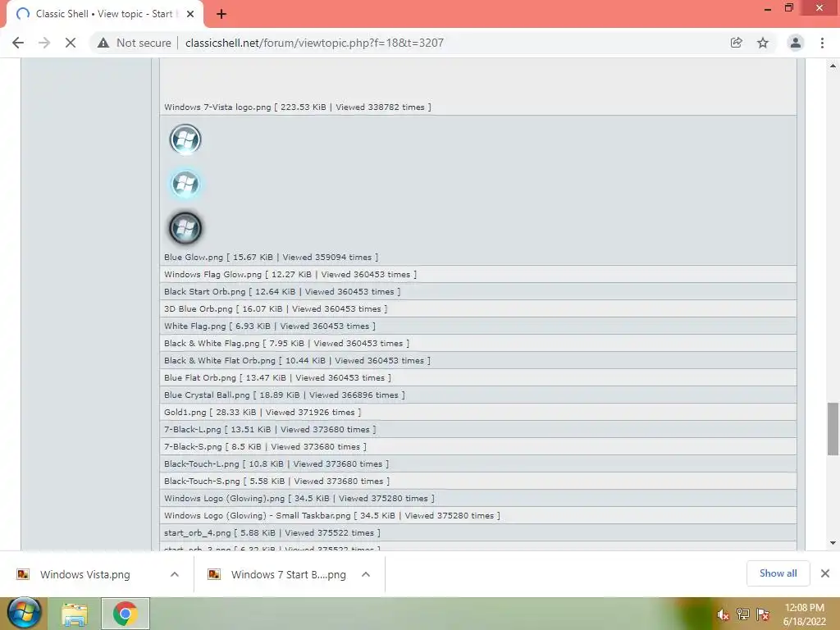This screenshot has width=840, height=630.
Task: Click the vertical scrollbar thumb
Action: point(833,429)
